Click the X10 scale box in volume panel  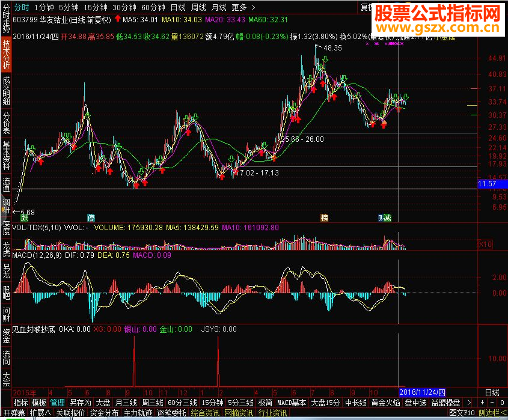[485, 245]
